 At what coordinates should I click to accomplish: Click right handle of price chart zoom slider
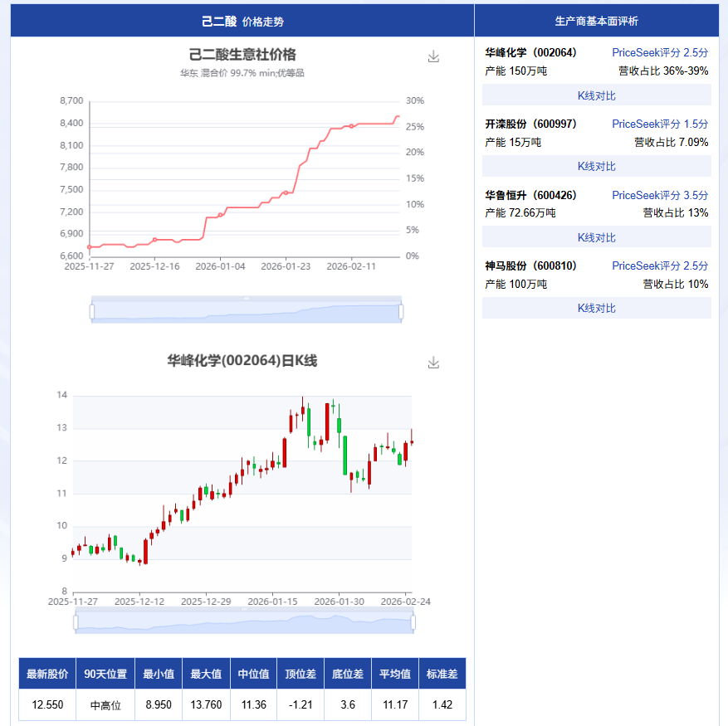pyautogui.click(x=401, y=311)
